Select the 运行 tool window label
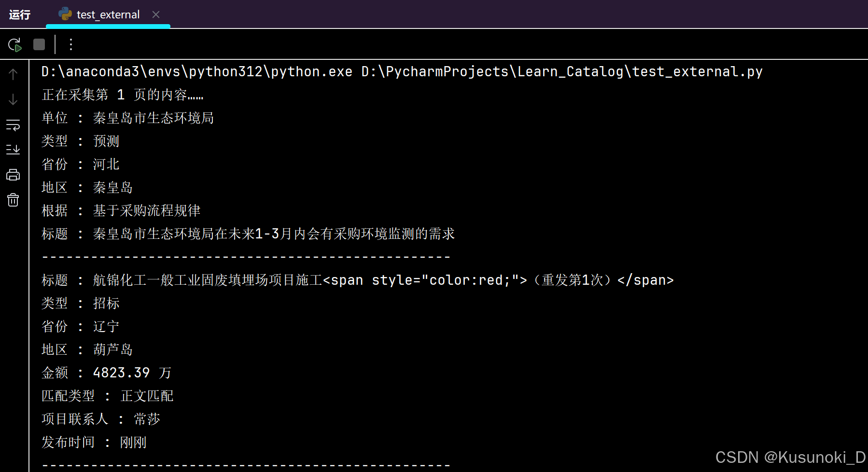Image resolution: width=868 pixels, height=472 pixels. 19,14
